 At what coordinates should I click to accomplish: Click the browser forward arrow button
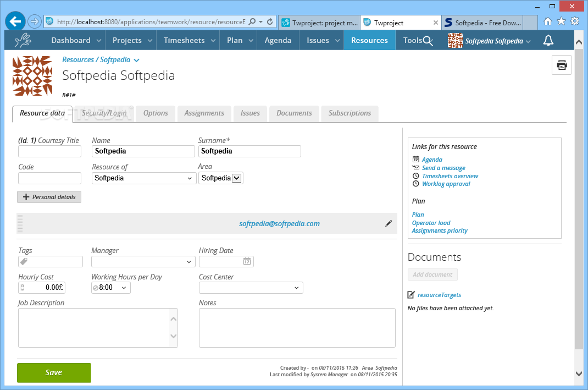tap(35, 21)
